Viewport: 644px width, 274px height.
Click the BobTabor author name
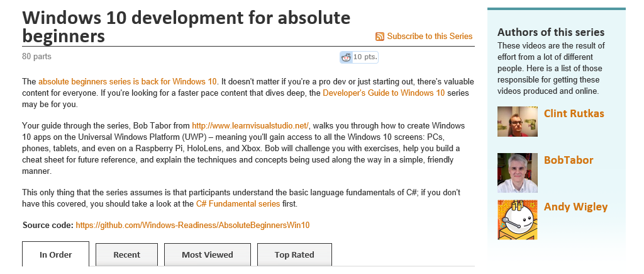pyautogui.click(x=569, y=160)
